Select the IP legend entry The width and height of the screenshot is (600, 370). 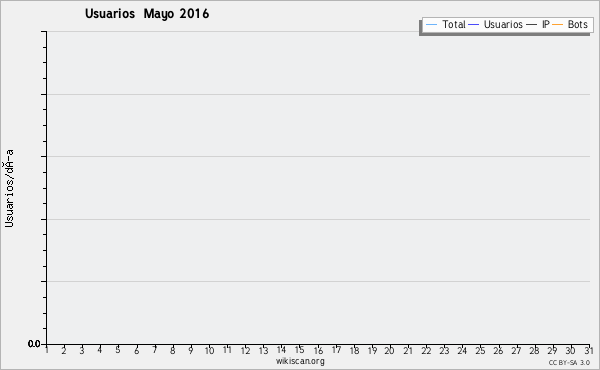point(539,24)
